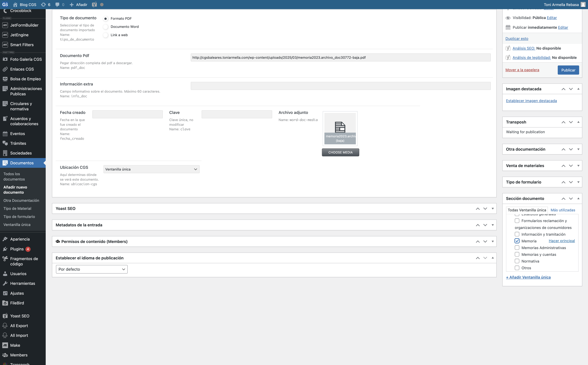588x365 pixels.
Task: Click the Fragmentos de código scissors icon
Action: 5,259
